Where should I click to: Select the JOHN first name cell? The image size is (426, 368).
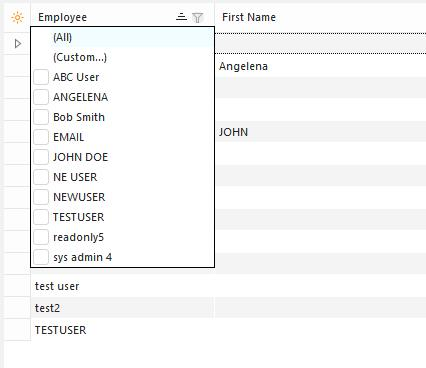(320, 132)
